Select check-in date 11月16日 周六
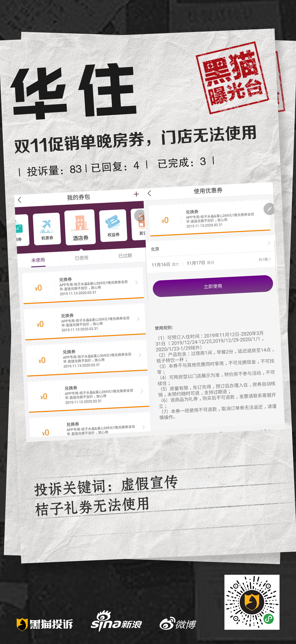Image resolution: width=296 pixels, height=644 pixels. coord(165,265)
